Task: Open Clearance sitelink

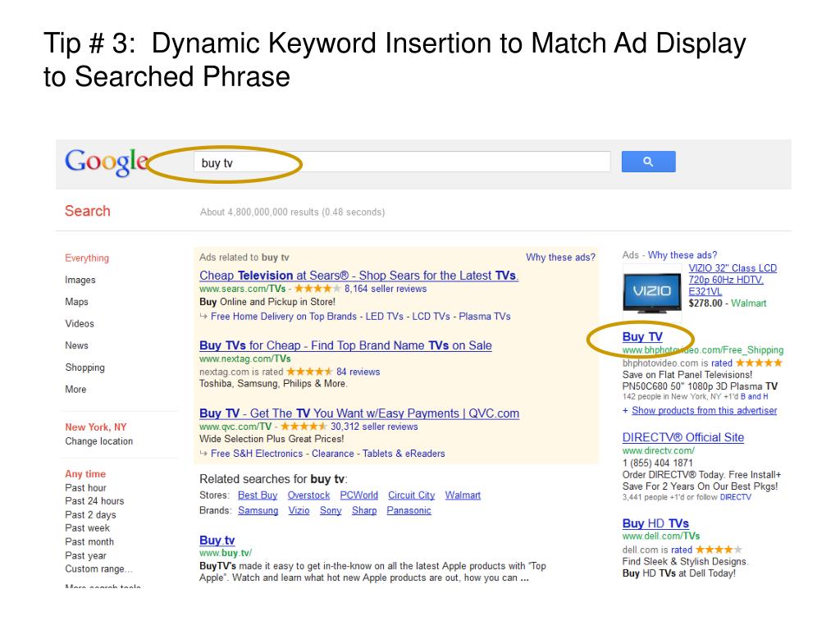Action: [333, 454]
